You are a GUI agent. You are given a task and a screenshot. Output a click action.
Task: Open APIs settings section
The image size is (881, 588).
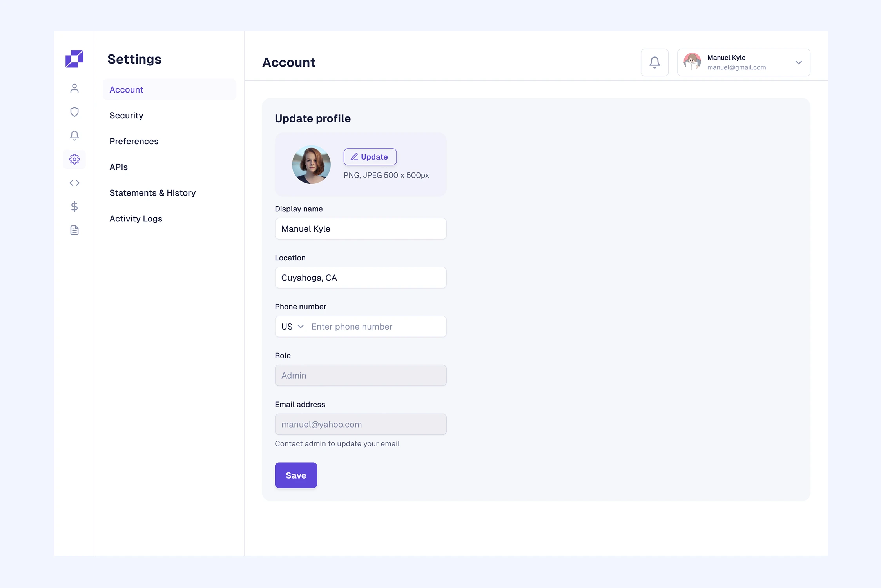pyautogui.click(x=118, y=167)
